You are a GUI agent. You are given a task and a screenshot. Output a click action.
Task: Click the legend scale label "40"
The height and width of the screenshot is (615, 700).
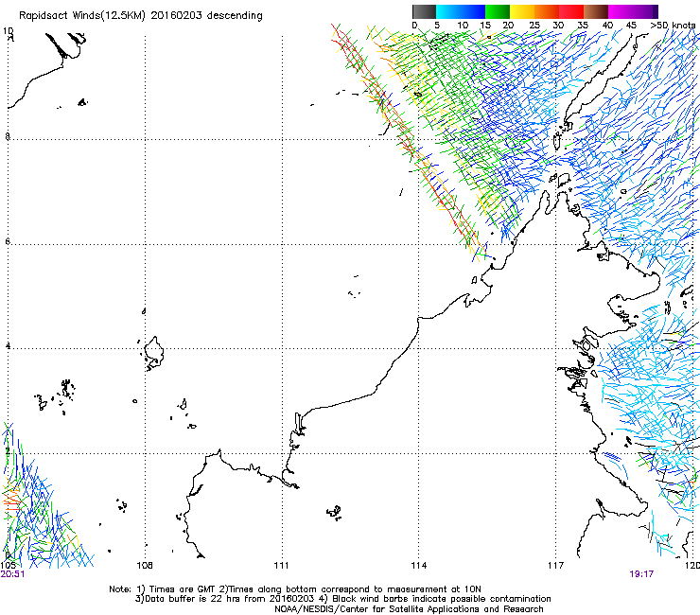(607, 26)
